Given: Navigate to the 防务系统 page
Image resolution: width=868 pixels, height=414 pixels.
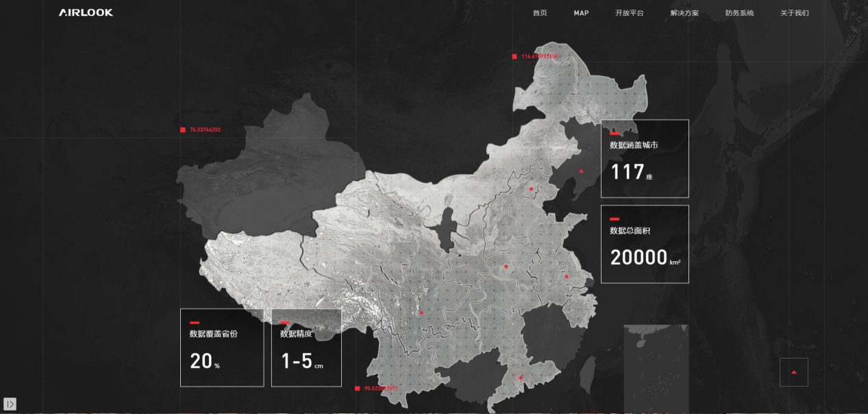Looking at the screenshot, I should [739, 13].
